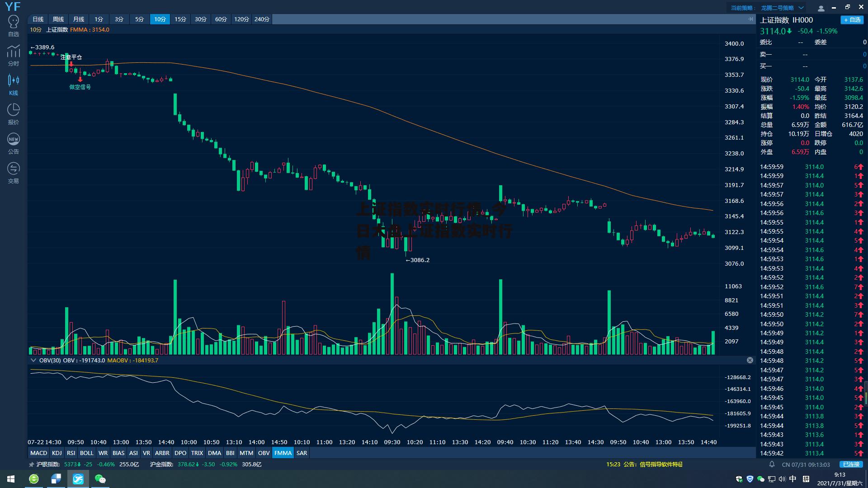Select the 120分 period tab
The image size is (868, 488).
tap(241, 19)
